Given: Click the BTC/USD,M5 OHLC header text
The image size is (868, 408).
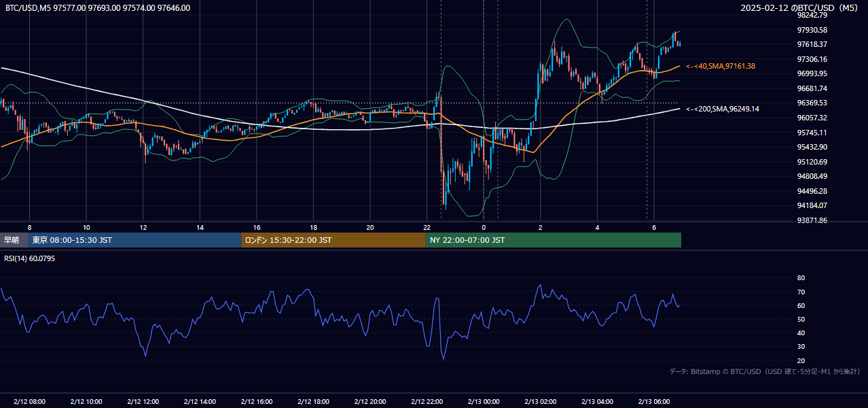Looking at the screenshot, I should 98,8.
